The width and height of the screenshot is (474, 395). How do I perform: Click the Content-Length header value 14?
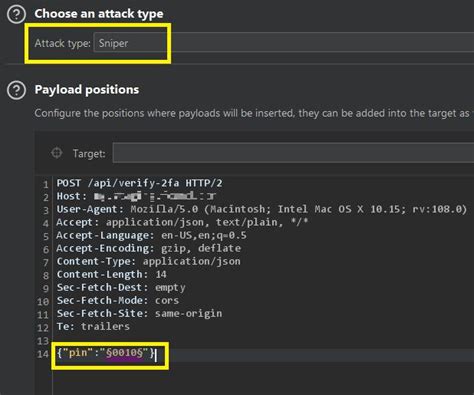tap(161, 274)
